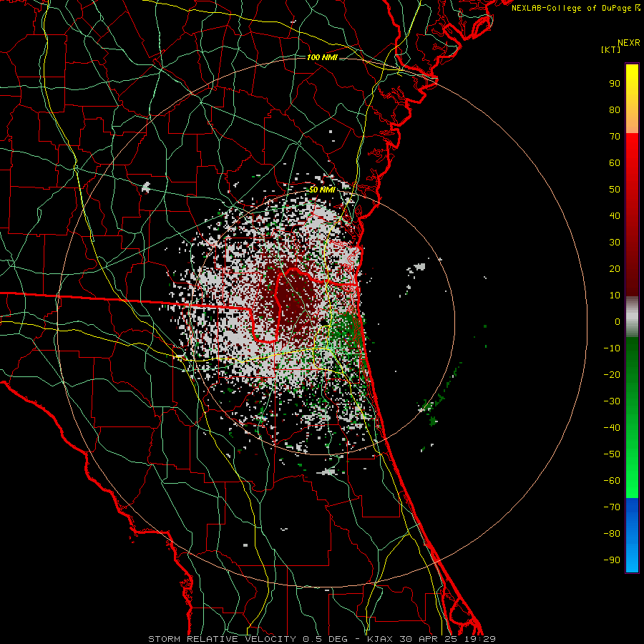This screenshot has height=644, width=644.
Task: Click the 70 value on the velocity scale
Action: (x=615, y=137)
